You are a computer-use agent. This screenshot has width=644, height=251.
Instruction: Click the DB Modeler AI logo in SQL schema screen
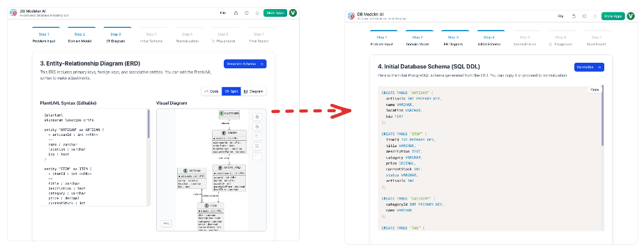351,16
